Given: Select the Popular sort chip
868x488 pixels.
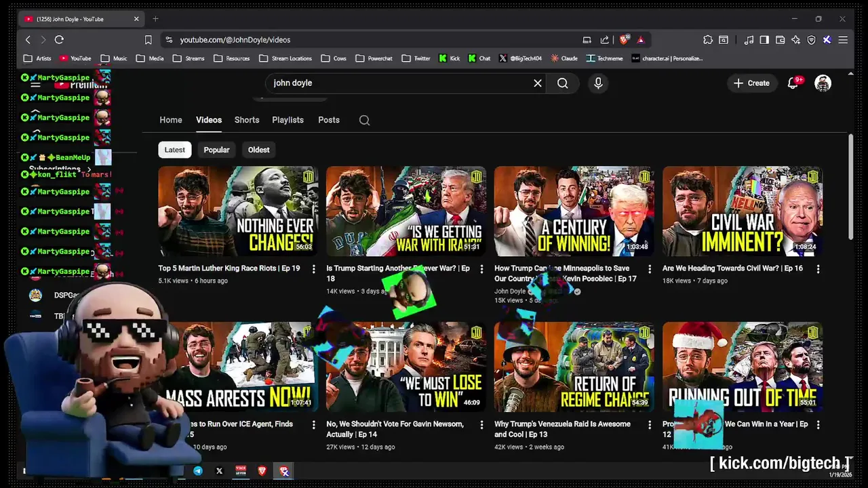Looking at the screenshot, I should [217, 150].
